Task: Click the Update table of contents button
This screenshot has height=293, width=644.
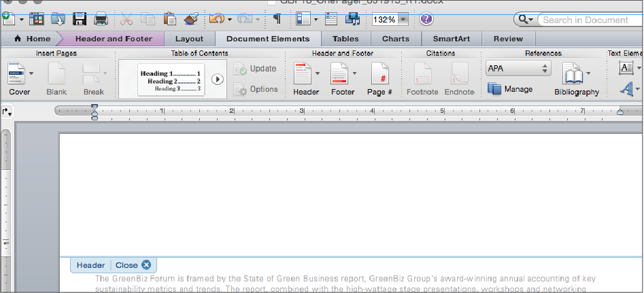Action: coord(254,69)
